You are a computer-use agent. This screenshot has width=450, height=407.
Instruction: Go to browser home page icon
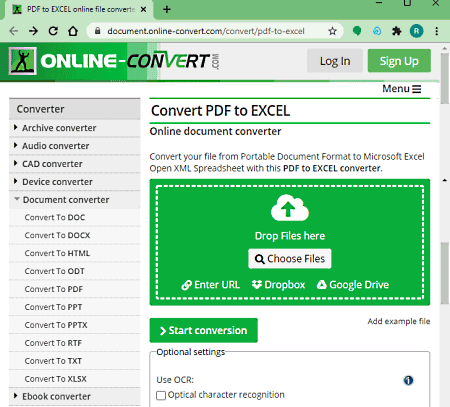(73, 31)
